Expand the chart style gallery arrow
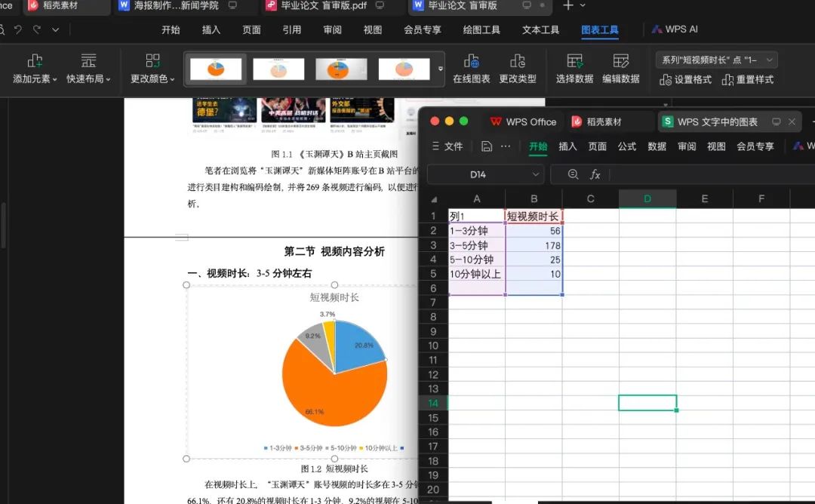The height and width of the screenshot is (504, 815). click(x=441, y=69)
